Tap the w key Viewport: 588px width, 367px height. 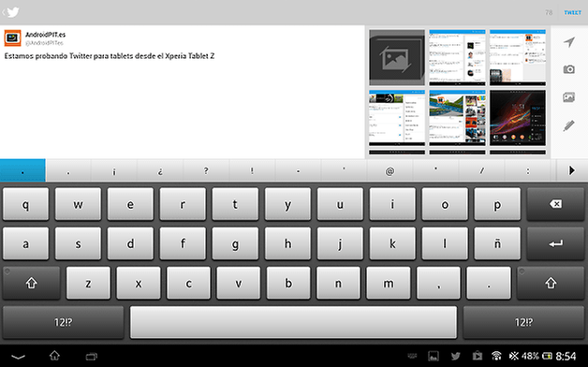tap(78, 204)
